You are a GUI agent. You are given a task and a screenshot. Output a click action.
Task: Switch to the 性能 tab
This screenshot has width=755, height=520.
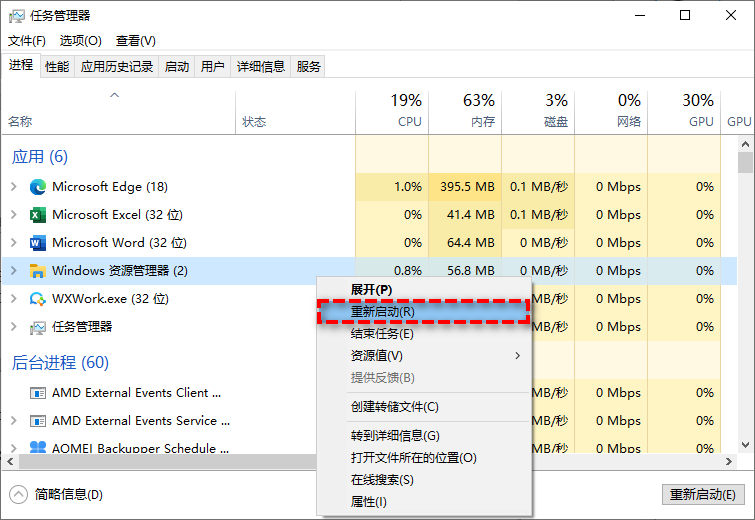pyautogui.click(x=57, y=66)
